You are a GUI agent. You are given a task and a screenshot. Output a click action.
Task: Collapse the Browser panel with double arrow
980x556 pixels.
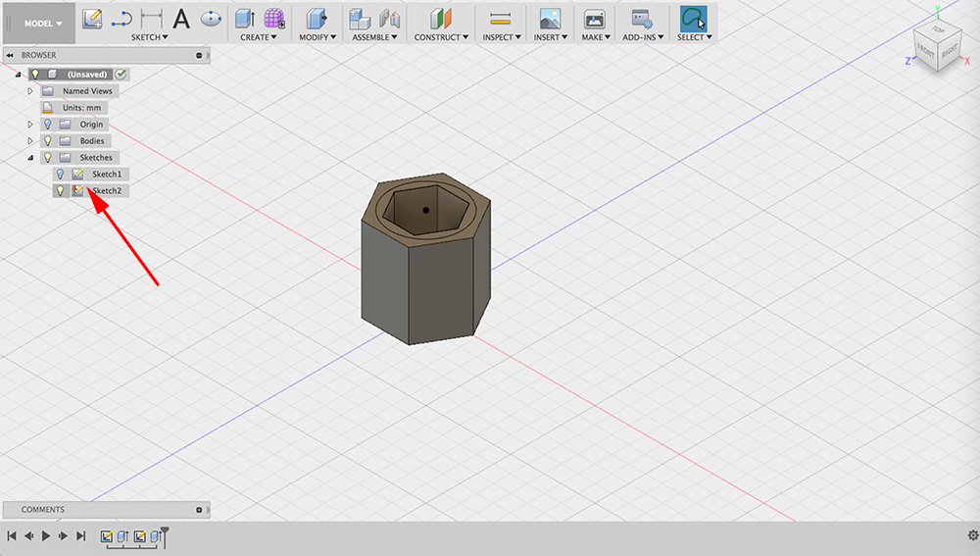pos(10,55)
